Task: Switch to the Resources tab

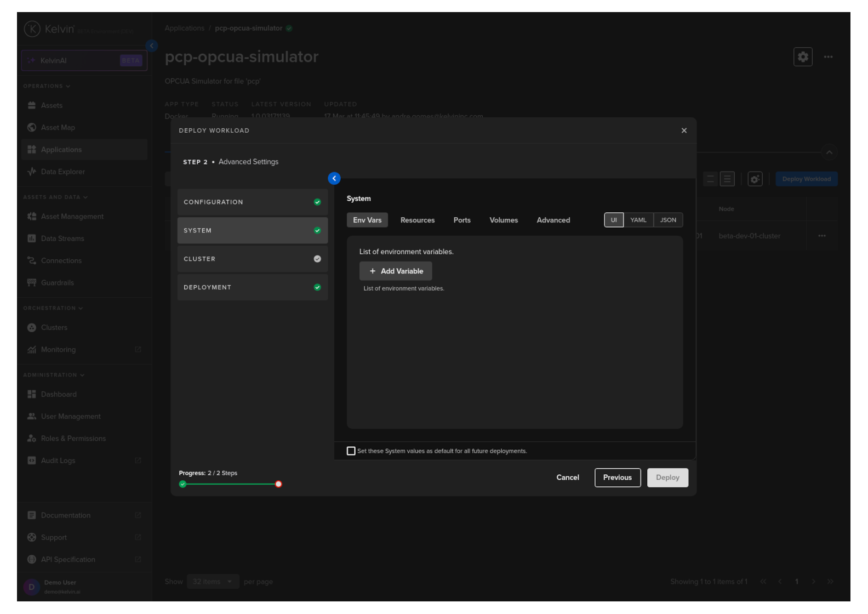Action: (417, 220)
